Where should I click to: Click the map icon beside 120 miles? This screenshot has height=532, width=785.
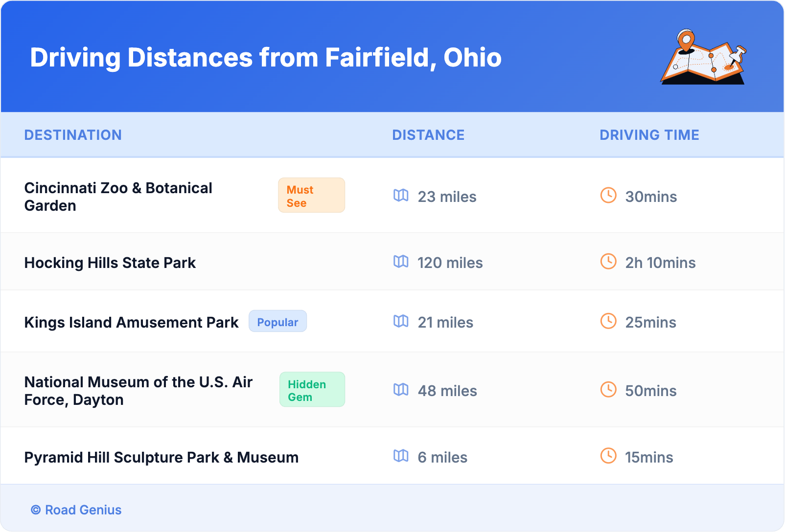pos(401,262)
